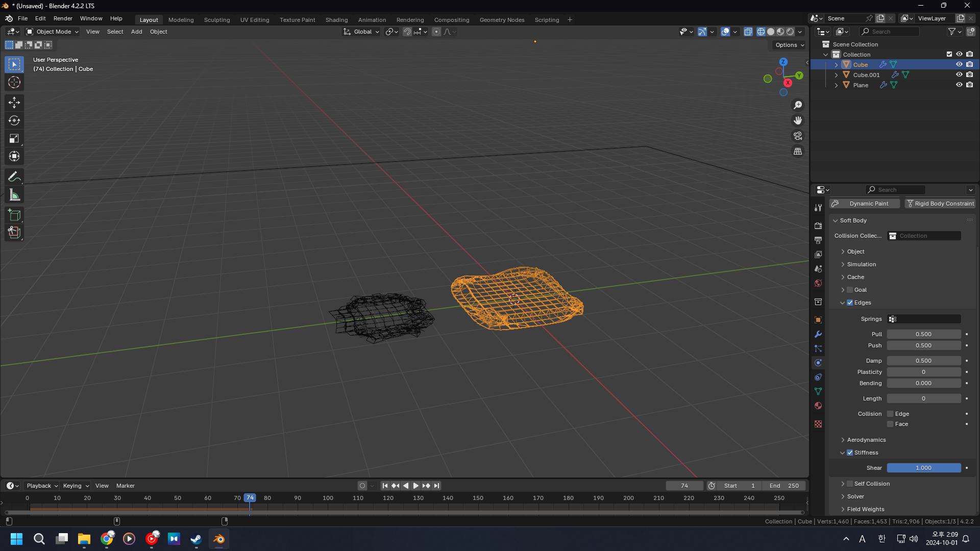Open the Global orientation dropdown

click(x=361, y=32)
